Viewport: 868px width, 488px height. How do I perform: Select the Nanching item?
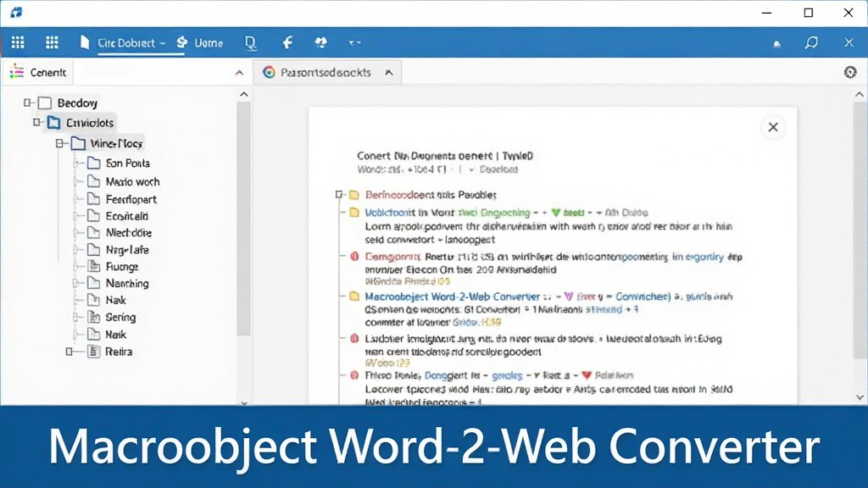coord(127,283)
